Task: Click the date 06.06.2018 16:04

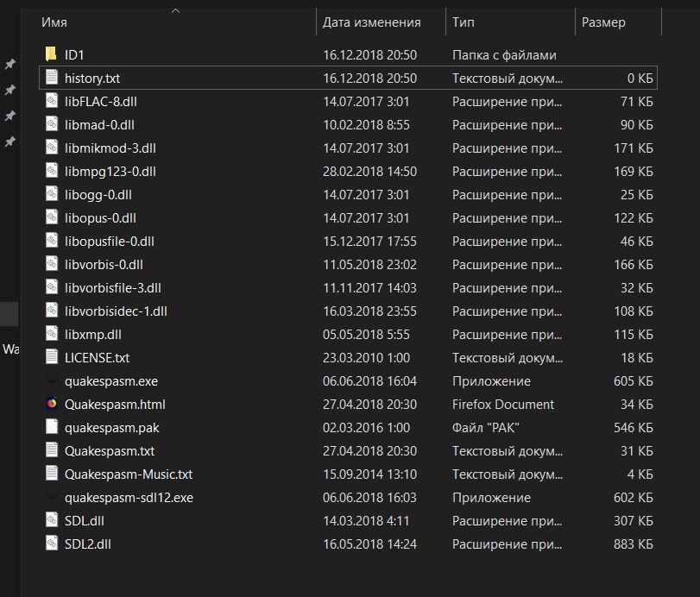Action: [369, 381]
